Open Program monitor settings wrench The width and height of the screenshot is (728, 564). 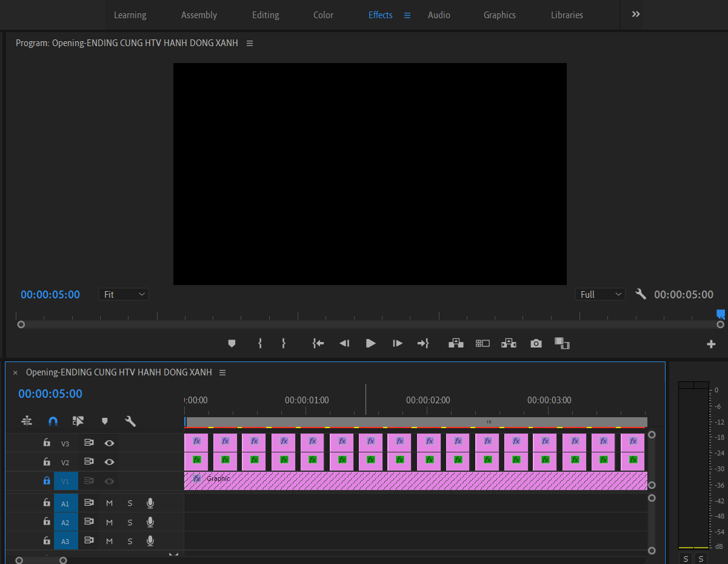[641, 294]
